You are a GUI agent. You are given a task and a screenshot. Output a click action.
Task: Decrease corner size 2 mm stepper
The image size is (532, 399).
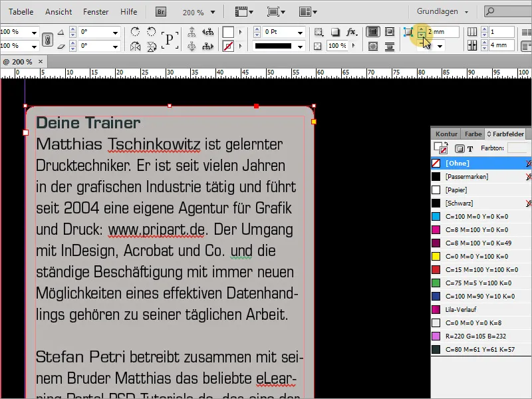click(421, 35)
